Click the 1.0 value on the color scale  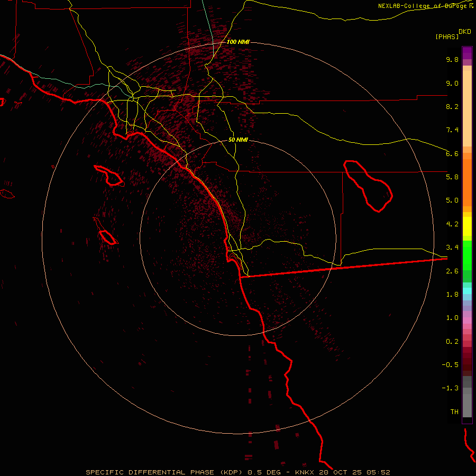coord(452,318)
